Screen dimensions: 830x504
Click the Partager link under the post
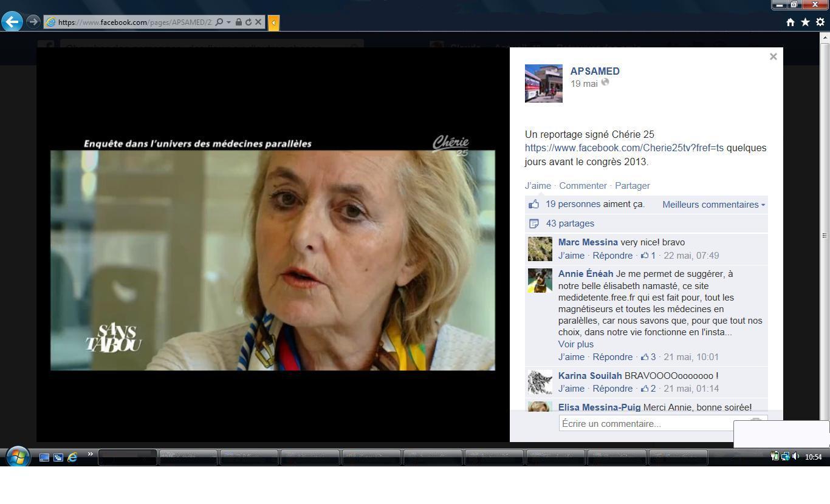[x=632, y=186]
